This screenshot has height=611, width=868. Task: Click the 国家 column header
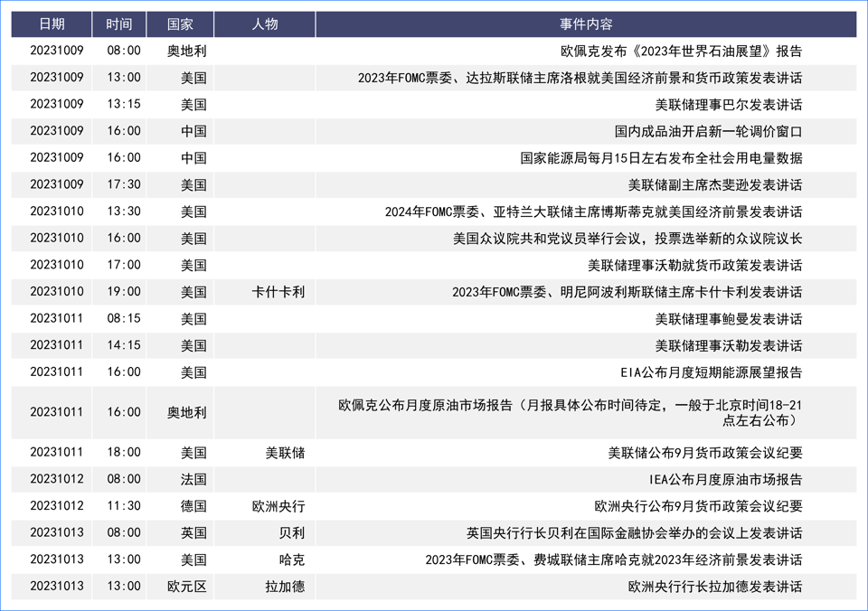coord(180,24)
